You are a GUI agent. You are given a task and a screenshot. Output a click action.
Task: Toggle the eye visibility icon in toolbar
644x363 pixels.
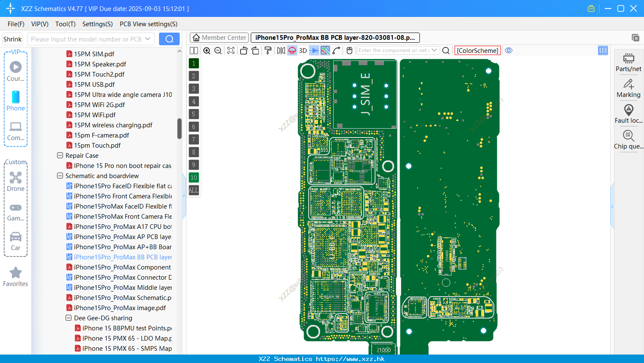coord(509,50)
